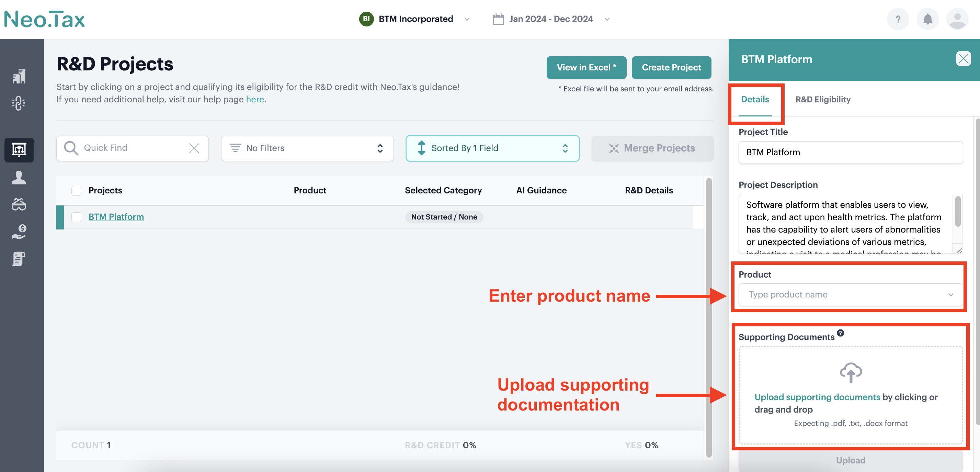Open the AI brain sidebar icon
The width and height of the screenshot is (980, 472).
pyautogui.click(x=19, y=103)
